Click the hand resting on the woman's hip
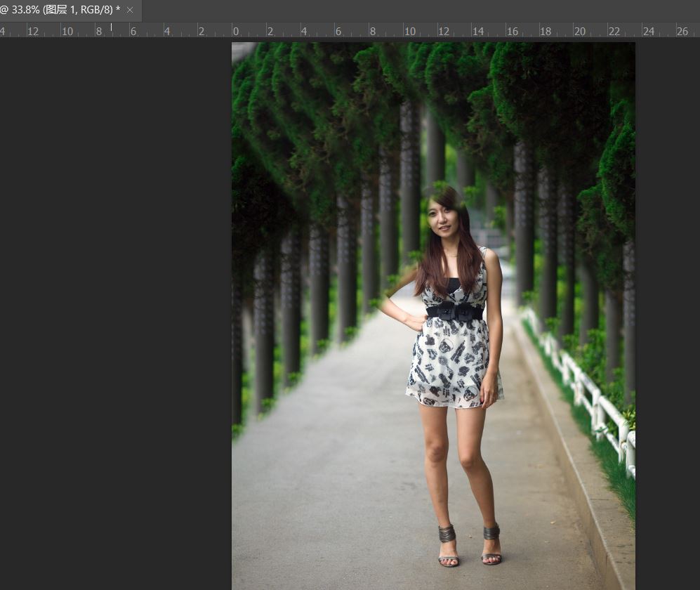Viewport: 700px width, 590px height. [x=416, y=322]
